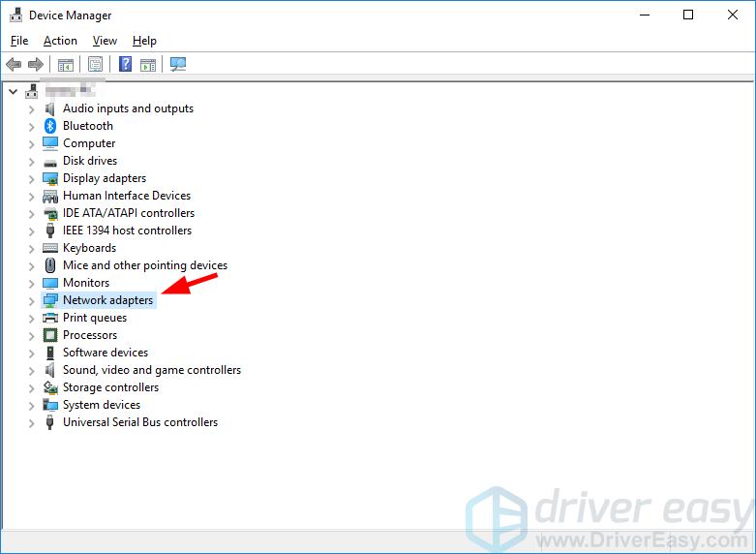Click the Keyboards category icon
This screenshot has height=554, width=756.
click(50, 248)
